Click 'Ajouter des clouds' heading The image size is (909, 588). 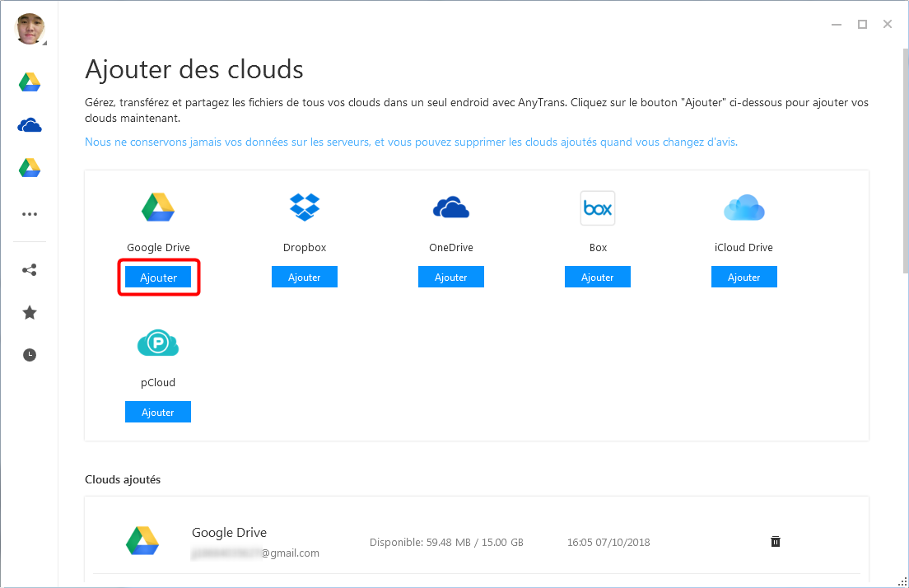[x=194, y=69]
